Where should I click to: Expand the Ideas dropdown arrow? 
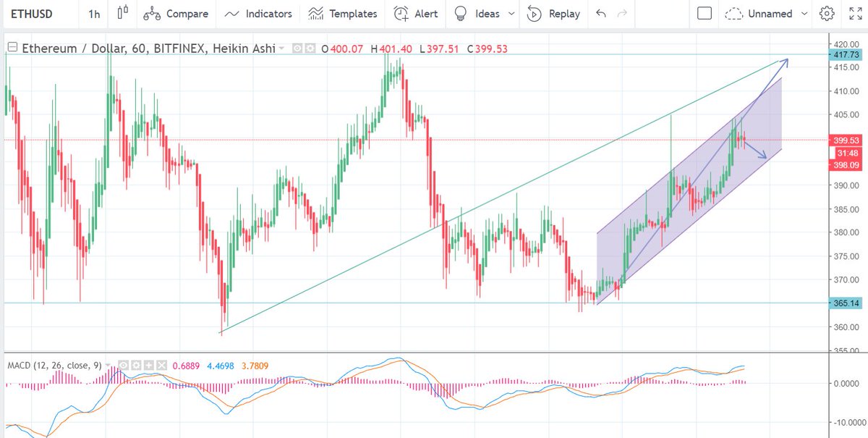(x=511, y=14)
